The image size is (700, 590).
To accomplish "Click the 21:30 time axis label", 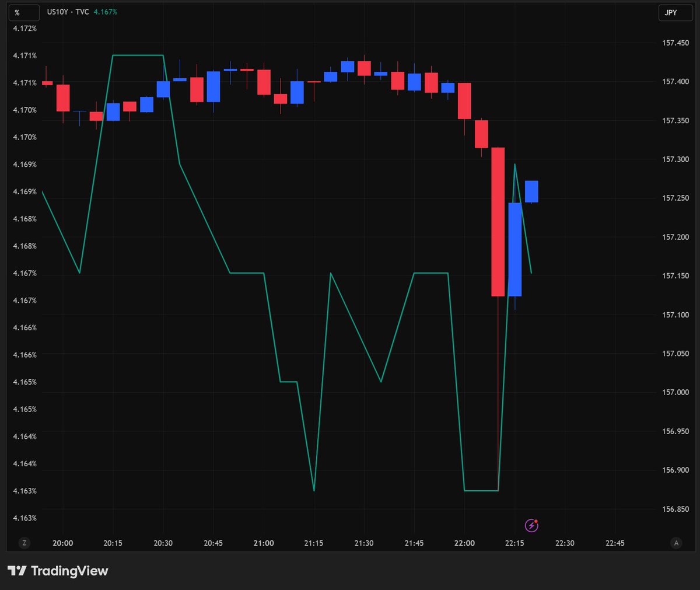I will pyautogui.click(x=364, y=543).
